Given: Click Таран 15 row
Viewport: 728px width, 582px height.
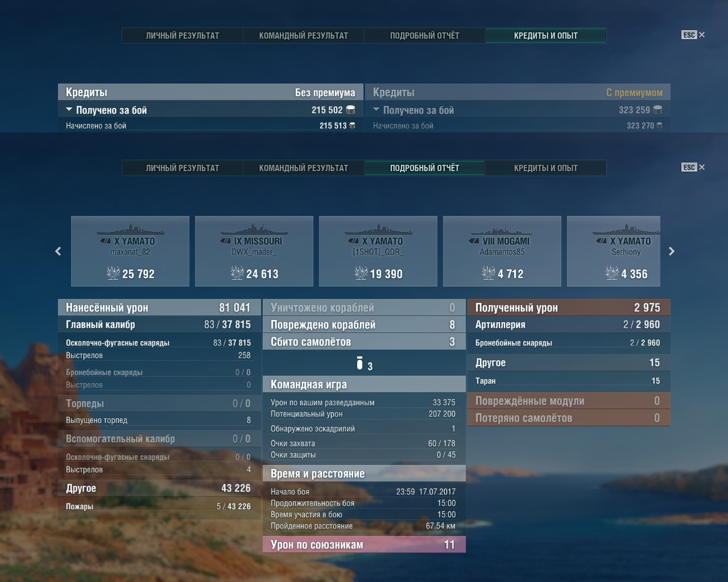Looking at the screenshot, I should [568, 381].
